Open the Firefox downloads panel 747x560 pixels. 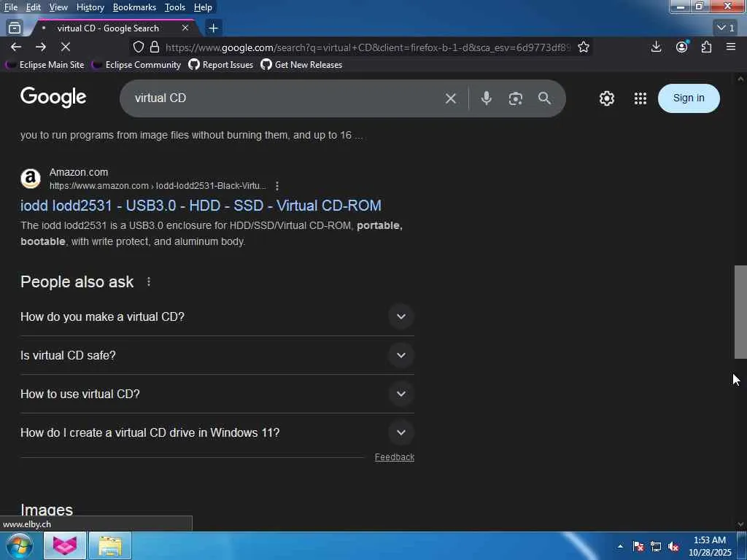tap(656, 47)
